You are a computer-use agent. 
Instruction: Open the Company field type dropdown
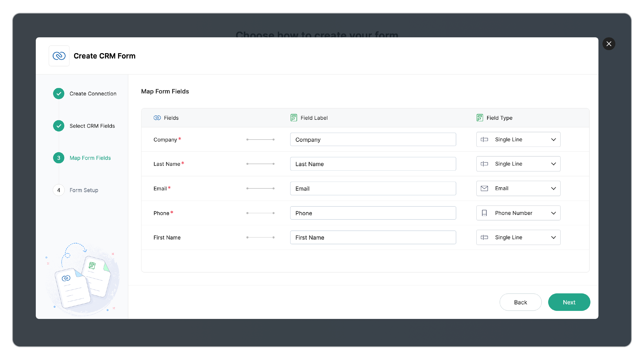pyautogui.click(x=518, y=140)
